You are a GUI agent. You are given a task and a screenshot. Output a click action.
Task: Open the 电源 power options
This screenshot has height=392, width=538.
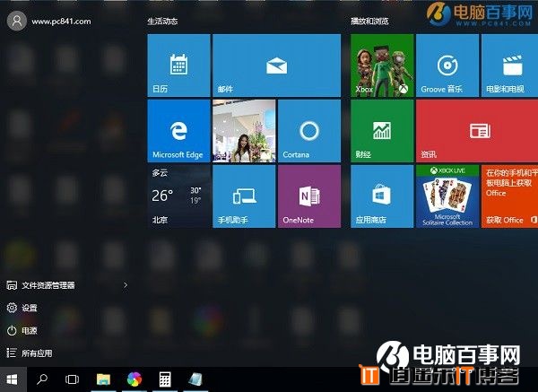point(22,331)
